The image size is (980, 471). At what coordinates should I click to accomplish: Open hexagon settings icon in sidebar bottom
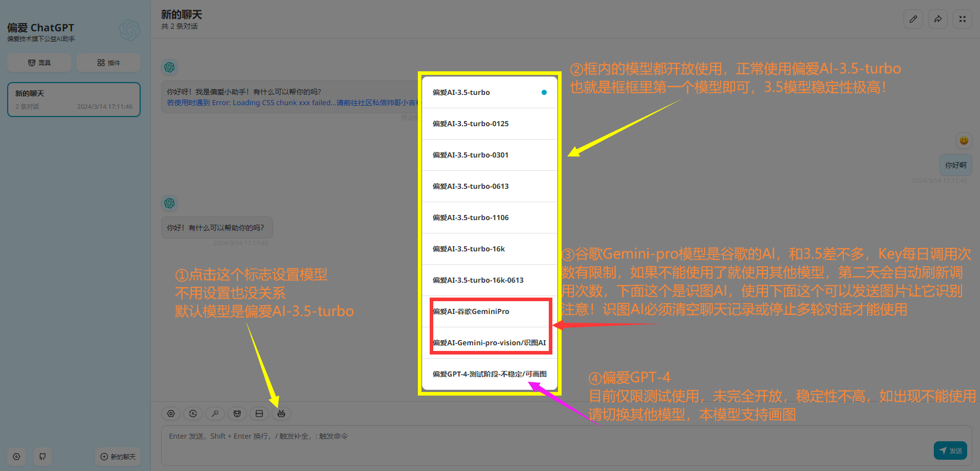tap(16, 457)
